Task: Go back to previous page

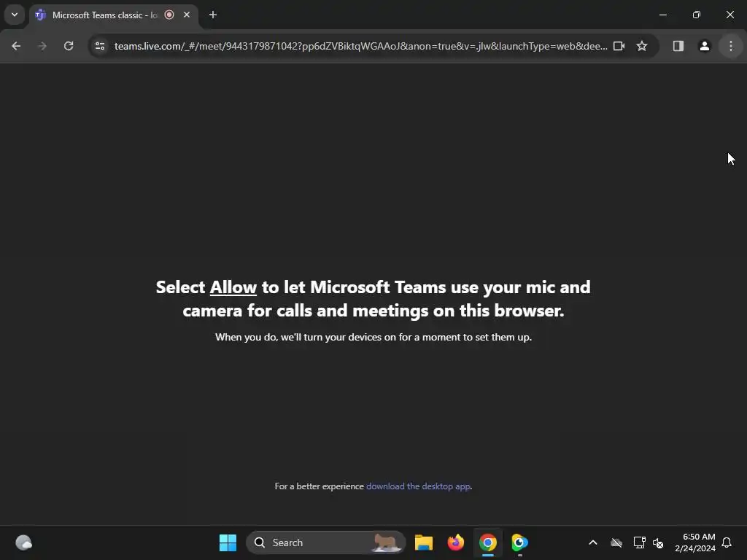Action: click(16, 46)
